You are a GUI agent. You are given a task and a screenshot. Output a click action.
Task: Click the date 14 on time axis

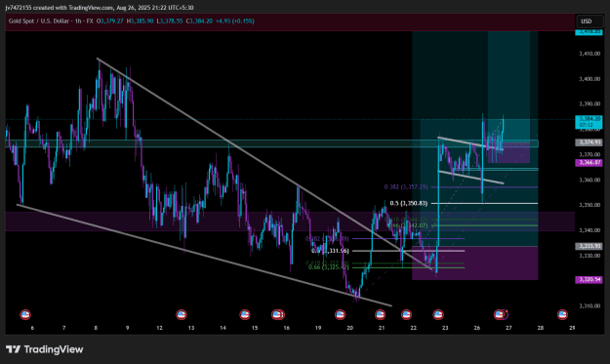click(x=223, y=328)
